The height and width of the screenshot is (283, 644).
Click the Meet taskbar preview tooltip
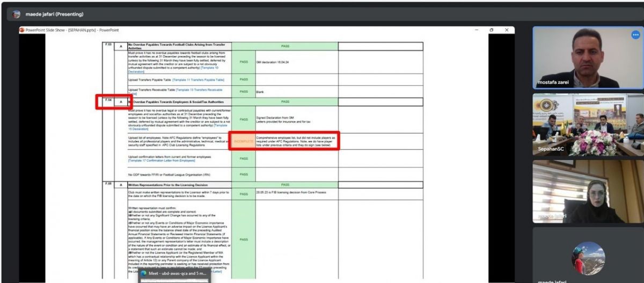point(175,273)
